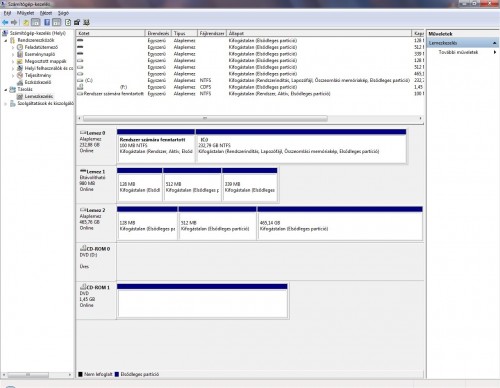Sort by the Kötet column header
Viewport: 500px width, 388px height.
pos(111,33)
